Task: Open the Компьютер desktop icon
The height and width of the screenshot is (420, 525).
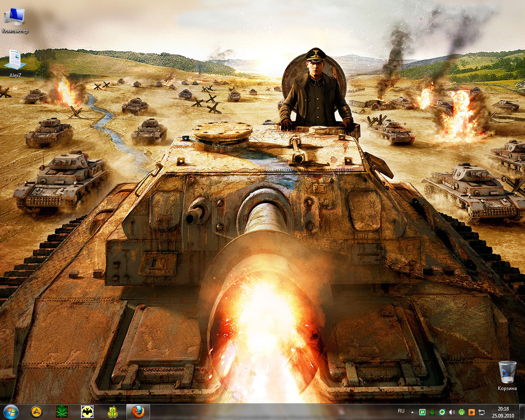Action: point(15,21)
